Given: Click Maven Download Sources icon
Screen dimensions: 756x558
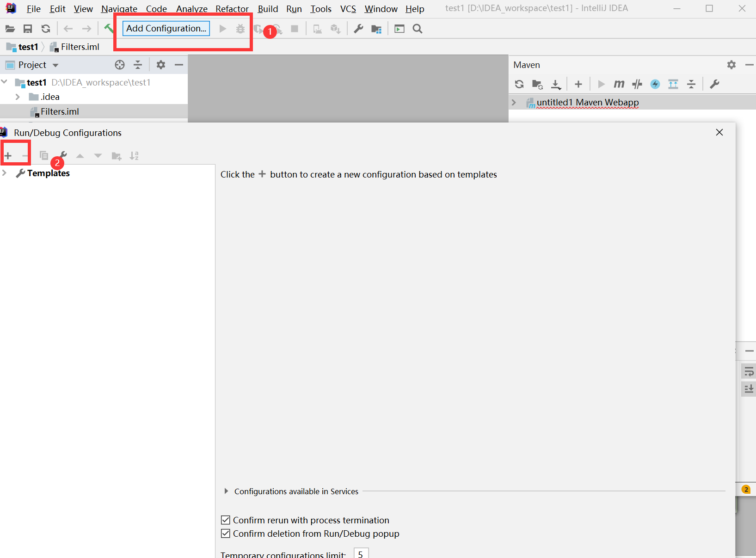Looking at the screenshot, I should tap(556, 84).
